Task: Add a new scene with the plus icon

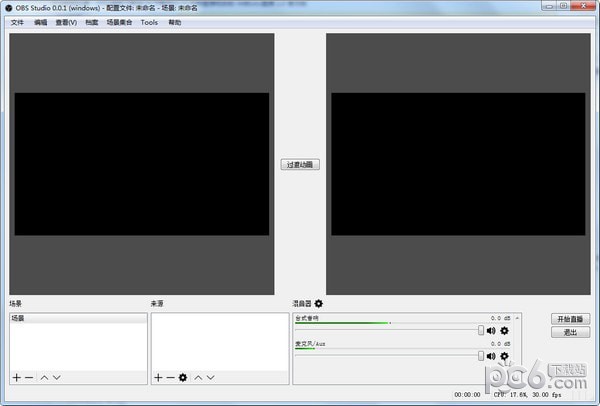Action: (16, 378)
